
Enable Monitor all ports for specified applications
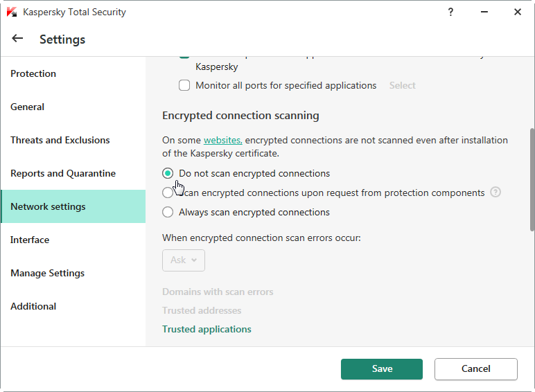[184, 85]
